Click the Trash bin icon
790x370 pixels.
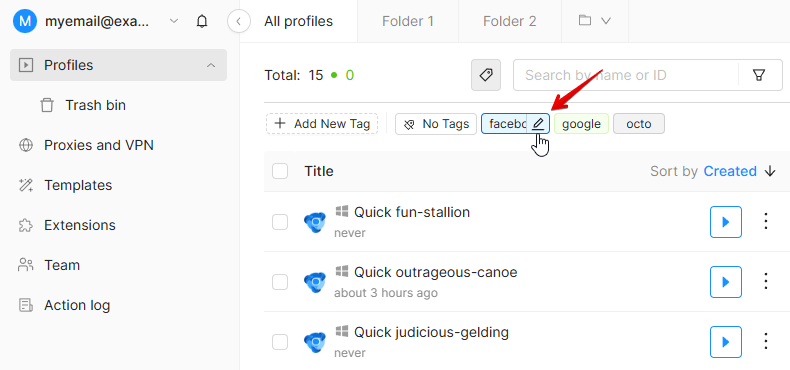click(x=47, y=105)
